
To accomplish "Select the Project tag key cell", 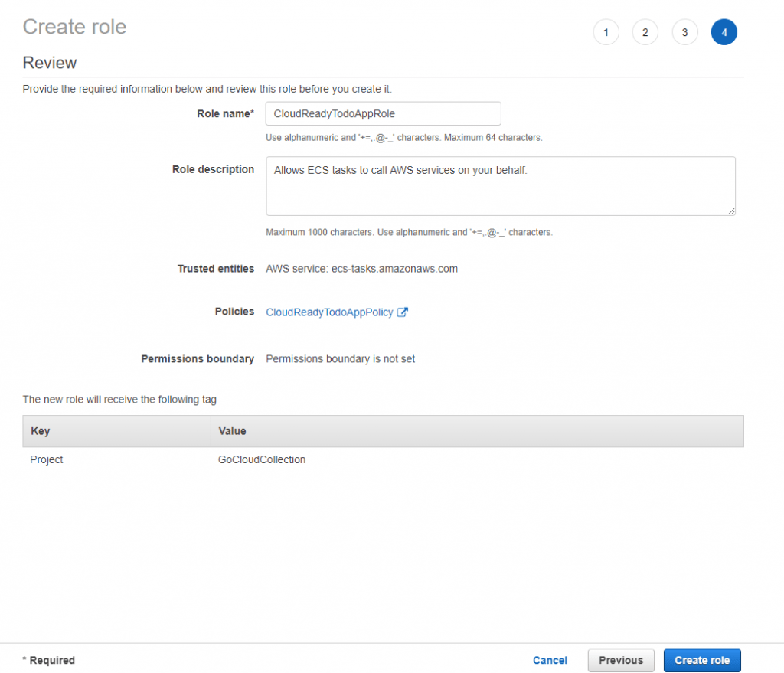I will click(47, 459).
